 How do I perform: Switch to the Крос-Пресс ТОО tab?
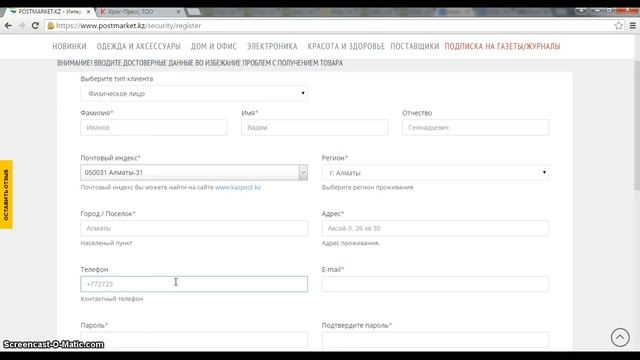click(x=139, y=12)
